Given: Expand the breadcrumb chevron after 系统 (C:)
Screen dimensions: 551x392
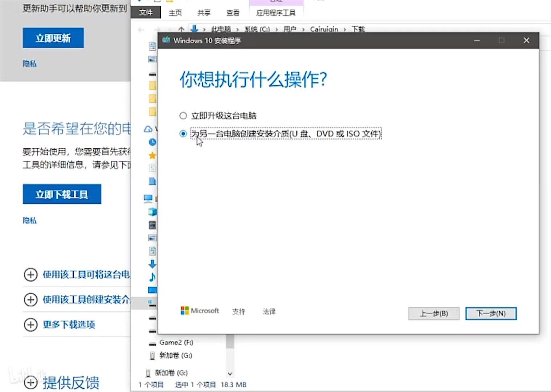Looking at the screenshot, I should 277,29.
